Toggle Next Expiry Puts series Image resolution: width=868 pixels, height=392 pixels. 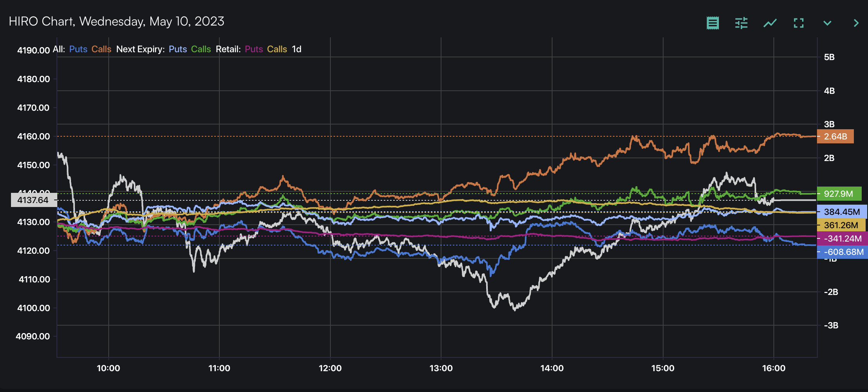[x=178, y=49]
